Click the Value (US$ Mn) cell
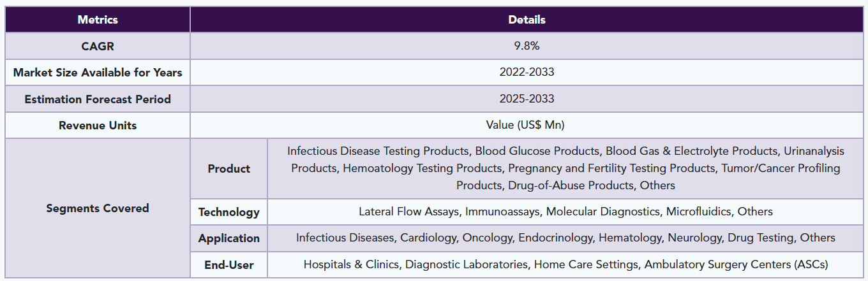Viewport: 868px width, 281px height. 527,126
